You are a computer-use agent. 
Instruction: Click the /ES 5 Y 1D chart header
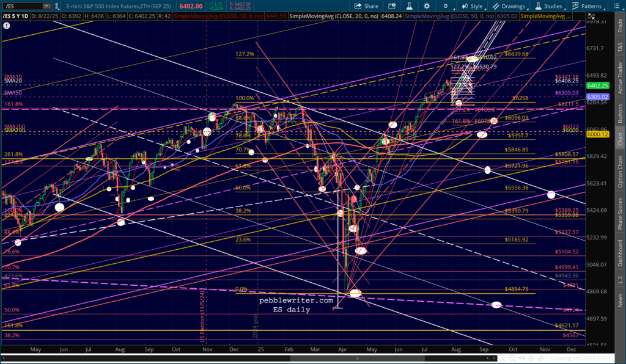(15, 16)
